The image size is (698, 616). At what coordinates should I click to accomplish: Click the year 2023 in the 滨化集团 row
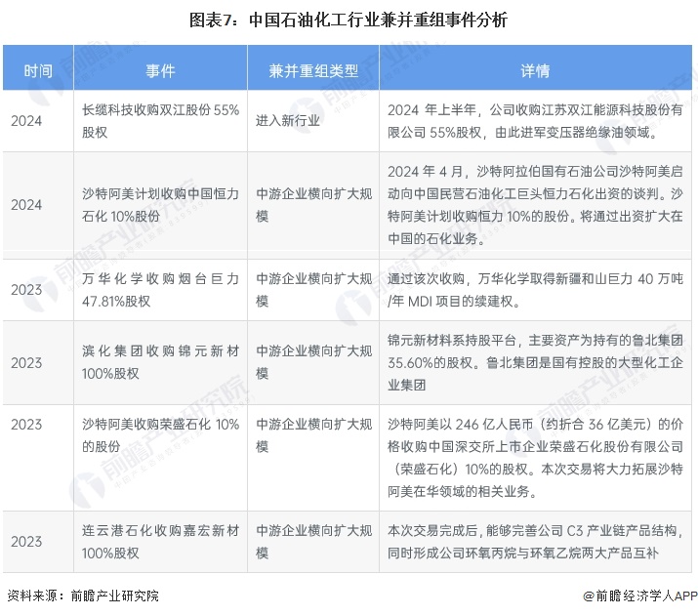pos(26,363)
